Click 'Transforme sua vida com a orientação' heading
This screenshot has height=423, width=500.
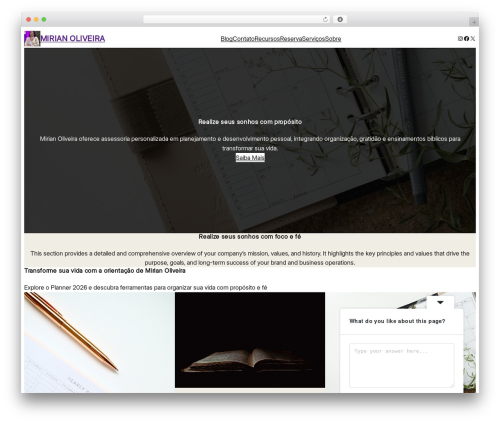point(105,271)
